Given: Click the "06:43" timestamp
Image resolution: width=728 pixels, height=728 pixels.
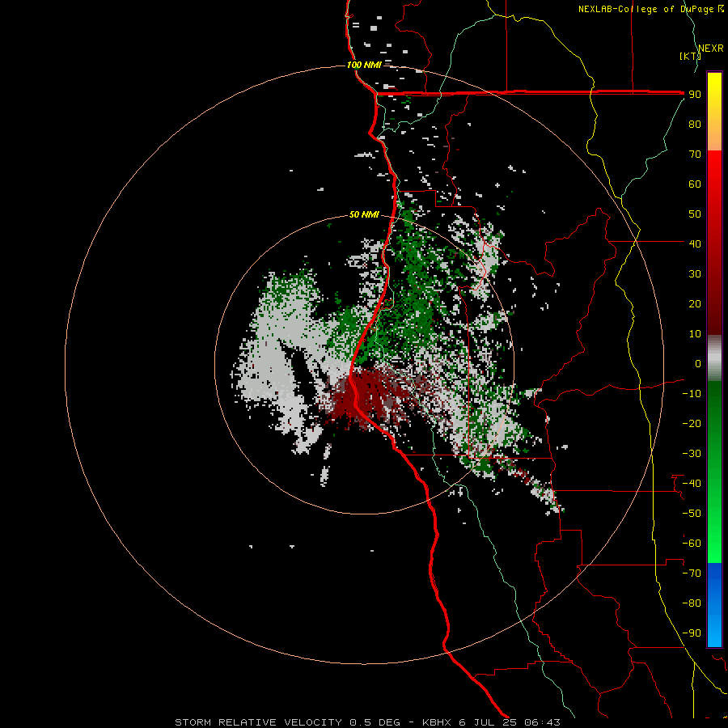Looking at the screenshot, I should [542, 722].
